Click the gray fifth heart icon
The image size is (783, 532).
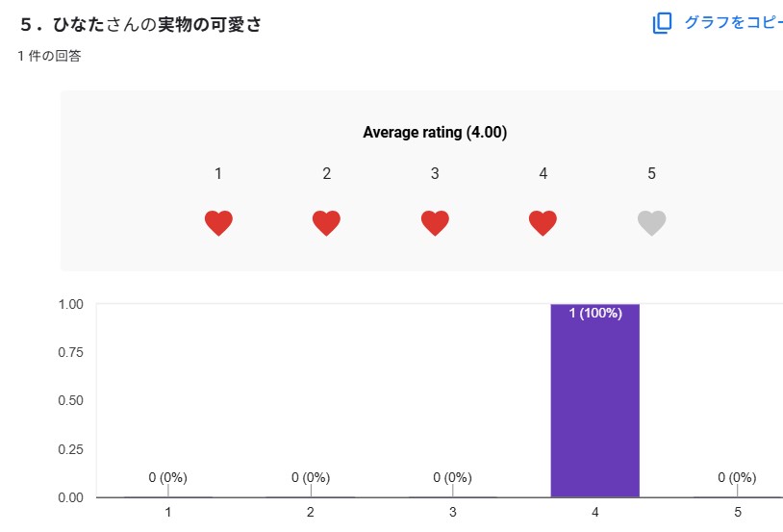(x=651, y=223)
